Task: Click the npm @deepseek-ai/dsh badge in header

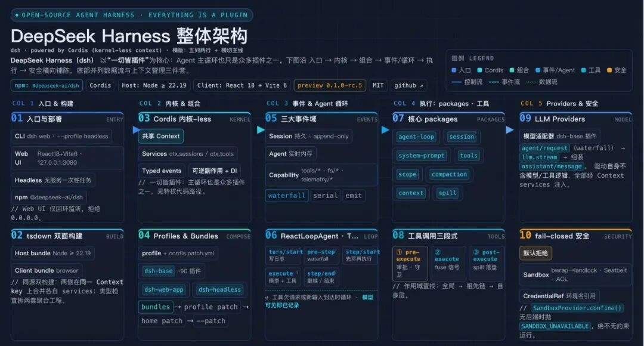Action: point(47,85)
